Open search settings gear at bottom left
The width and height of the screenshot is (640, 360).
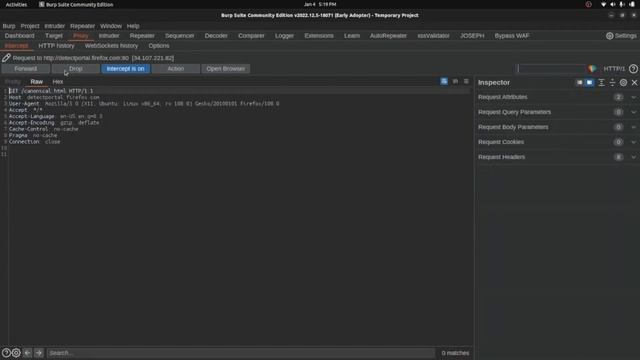click(16, 353)
